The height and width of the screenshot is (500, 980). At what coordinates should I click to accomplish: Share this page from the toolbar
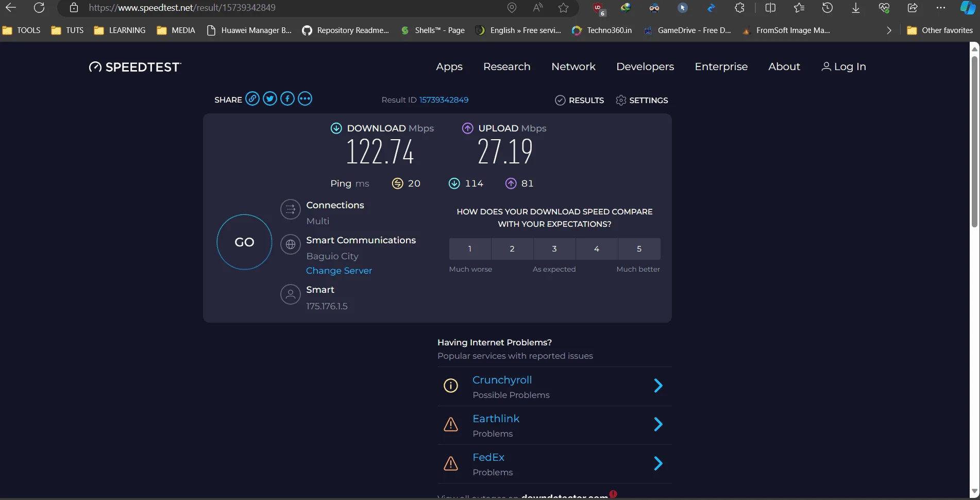913,8
